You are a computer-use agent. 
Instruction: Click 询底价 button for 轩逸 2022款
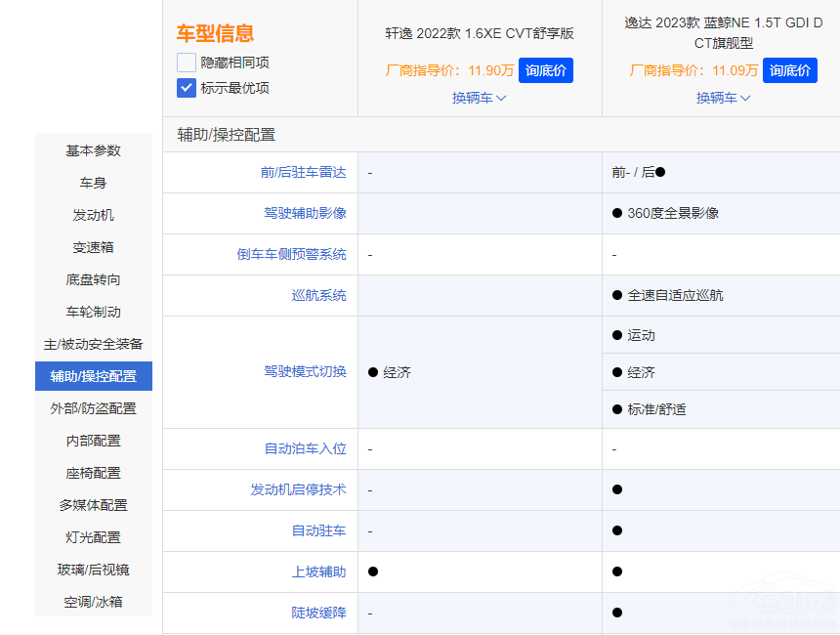(x=545, y=70)
